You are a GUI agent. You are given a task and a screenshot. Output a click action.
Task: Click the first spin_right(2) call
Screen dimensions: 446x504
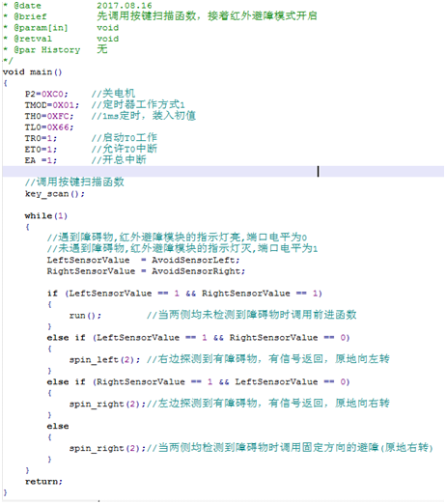pyautogui.click(x=107, y=404)
